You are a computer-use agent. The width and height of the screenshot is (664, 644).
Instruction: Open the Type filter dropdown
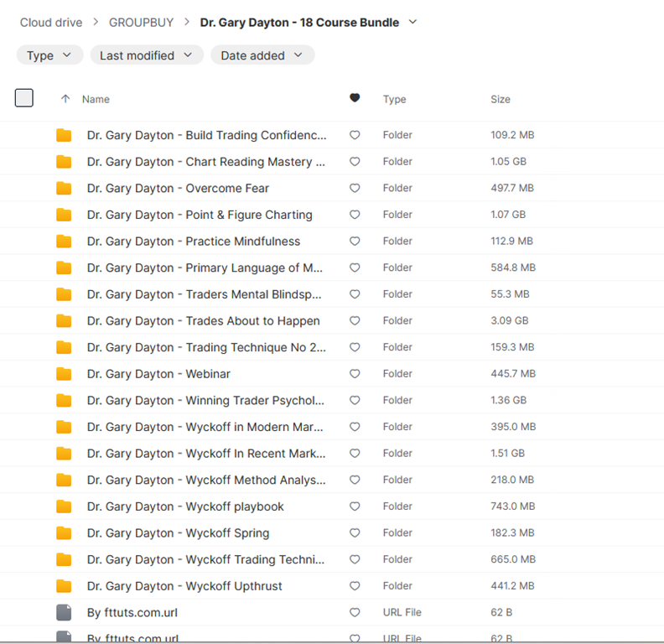click(x=49, y=55)
